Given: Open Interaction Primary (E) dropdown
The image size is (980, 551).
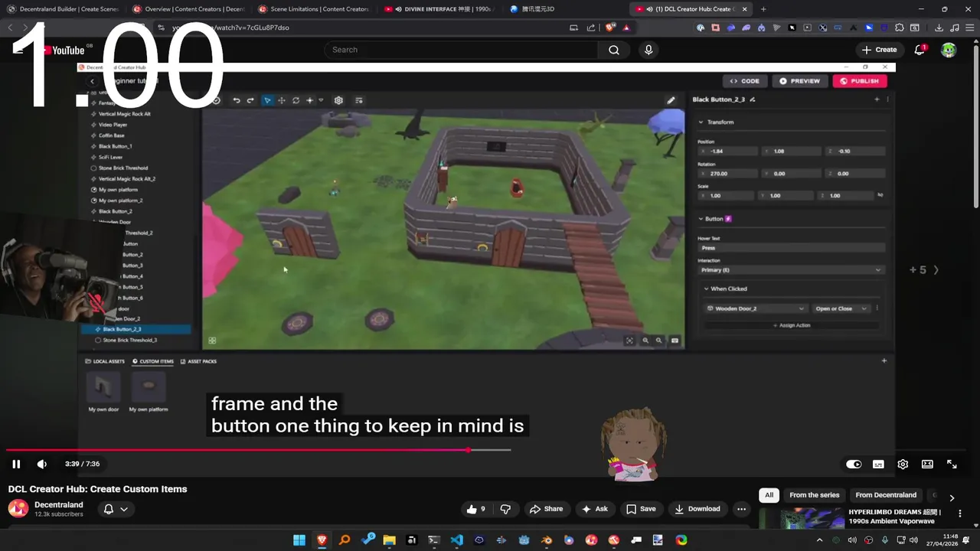Looking at the screenshot, I should coord(791,270).
